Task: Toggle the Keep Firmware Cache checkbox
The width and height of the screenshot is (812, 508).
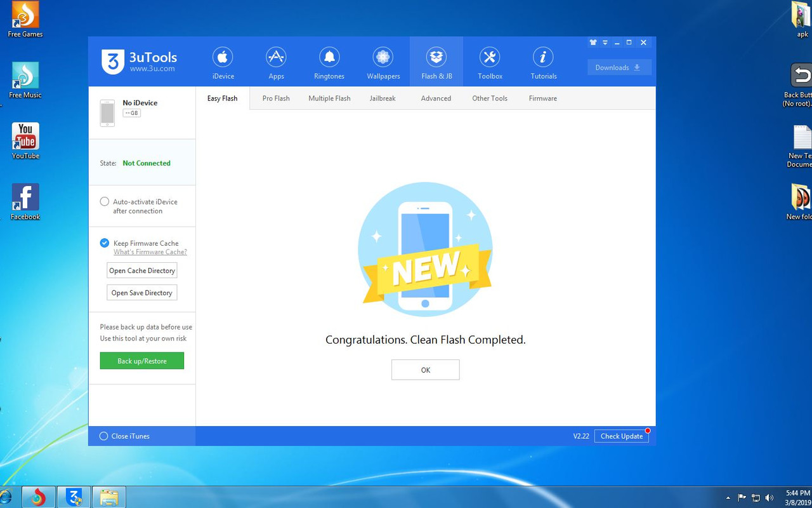Action: (x=105, y=243)
